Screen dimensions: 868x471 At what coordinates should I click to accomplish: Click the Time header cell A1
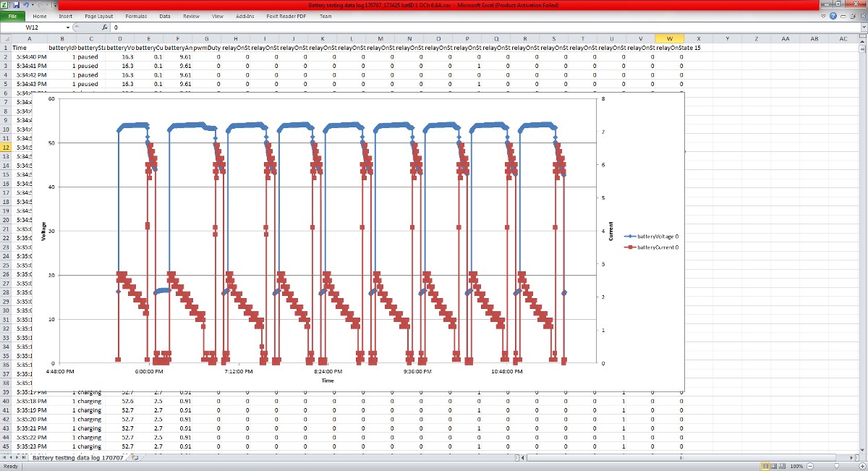pos(30,48)
